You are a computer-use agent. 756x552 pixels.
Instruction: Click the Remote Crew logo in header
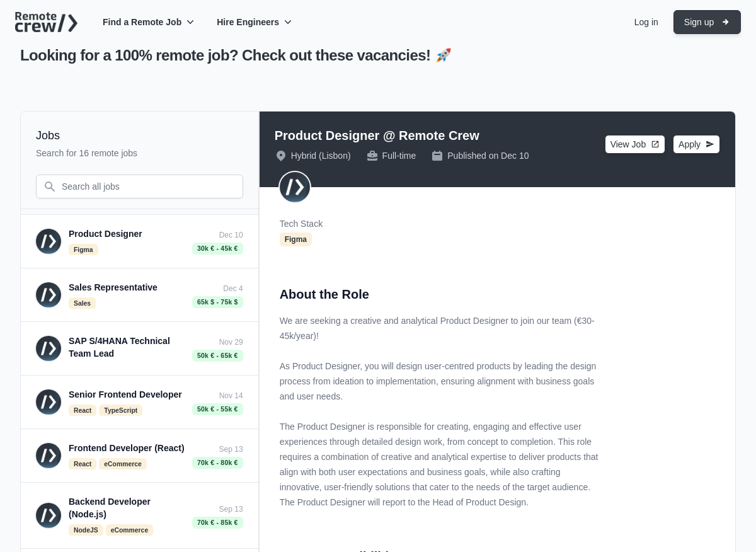pyautogui.click(x=46, y=22)
